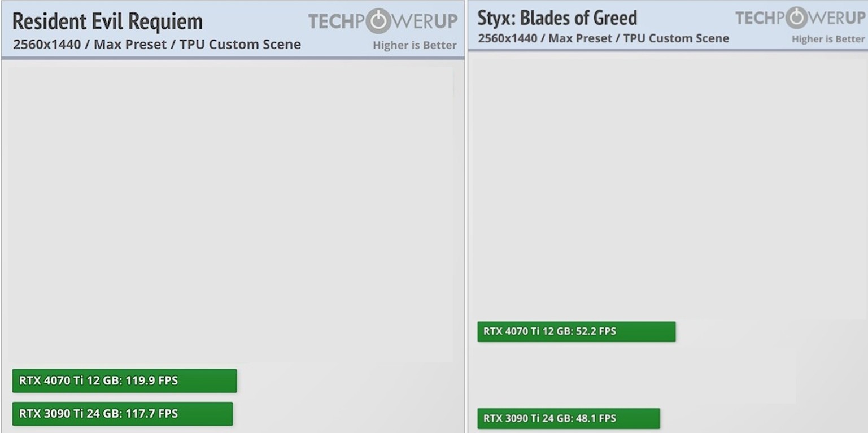Select the RTX 3090 Ti 48.1 FPS bar
This screenshot has height=433, width=868.
click(x=569, y=418)
